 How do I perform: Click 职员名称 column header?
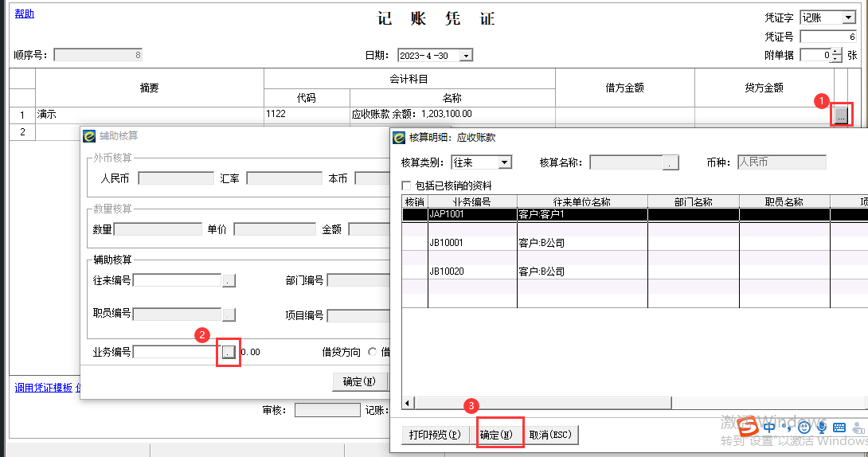tap(784, 202)
